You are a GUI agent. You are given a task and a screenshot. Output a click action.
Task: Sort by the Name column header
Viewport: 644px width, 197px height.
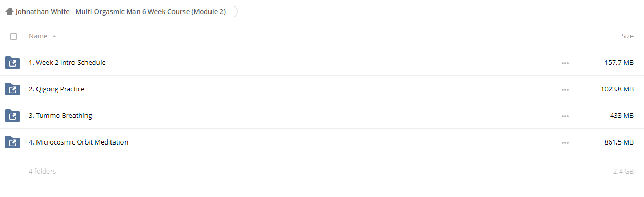pyautogui.click(x=38, y=36)
